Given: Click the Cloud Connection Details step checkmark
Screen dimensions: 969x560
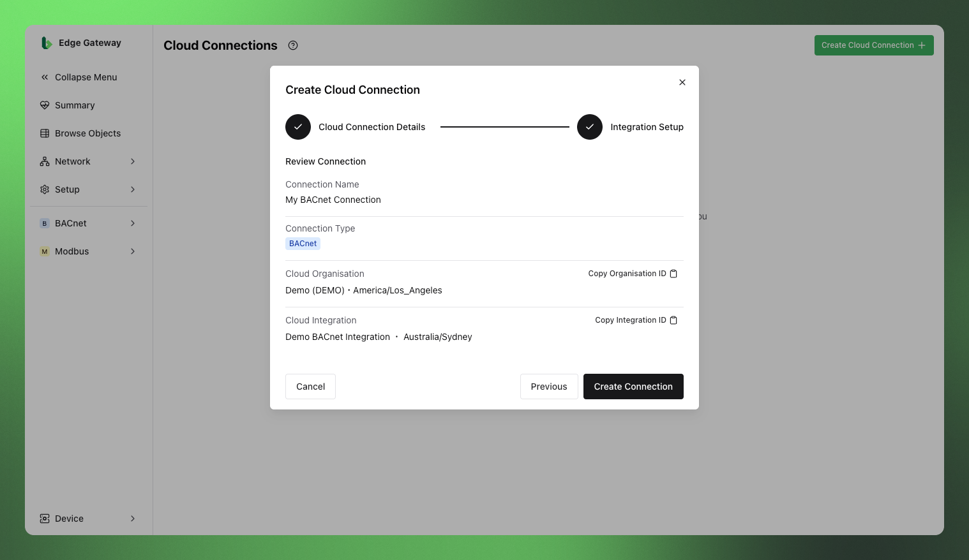Looking at the screenshot, I should click(298, 127).
